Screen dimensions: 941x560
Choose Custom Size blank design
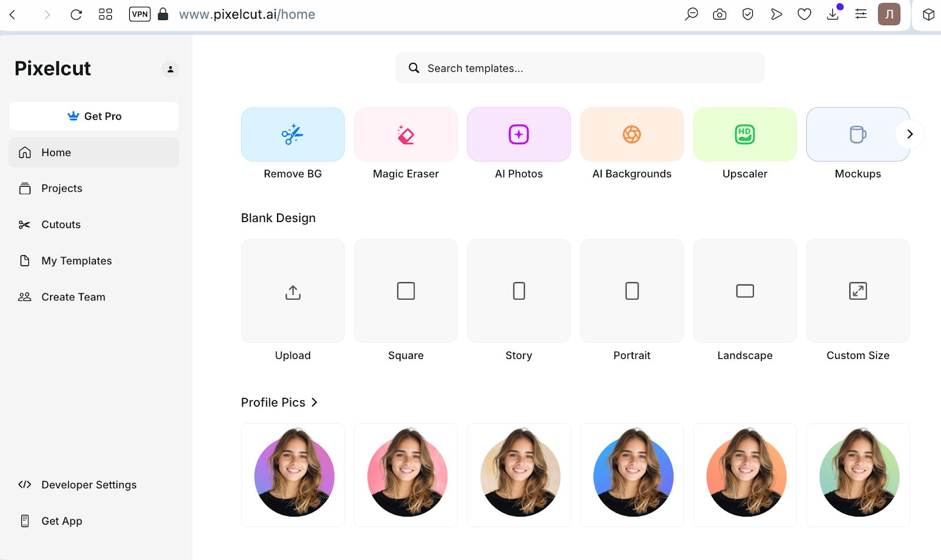point(857,291)
